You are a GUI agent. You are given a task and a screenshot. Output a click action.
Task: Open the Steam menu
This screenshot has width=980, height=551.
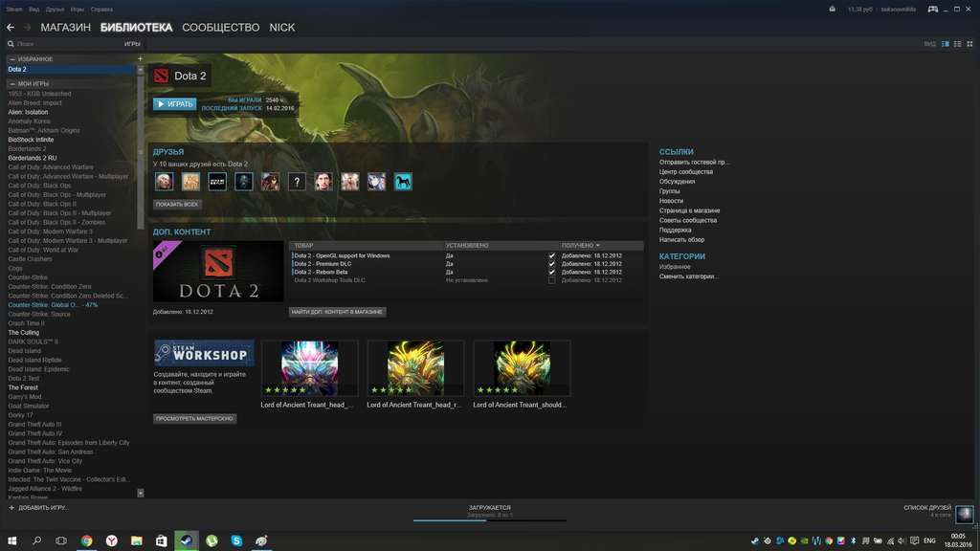(x=14, y=10)
